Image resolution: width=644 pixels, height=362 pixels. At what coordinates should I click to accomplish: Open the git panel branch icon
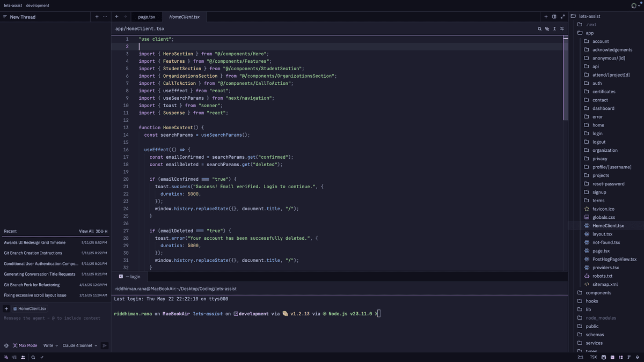point(629,357)
